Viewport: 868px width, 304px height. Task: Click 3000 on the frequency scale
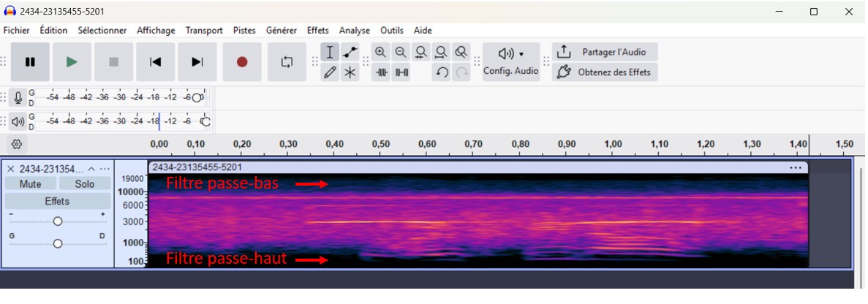pos(135,221)
